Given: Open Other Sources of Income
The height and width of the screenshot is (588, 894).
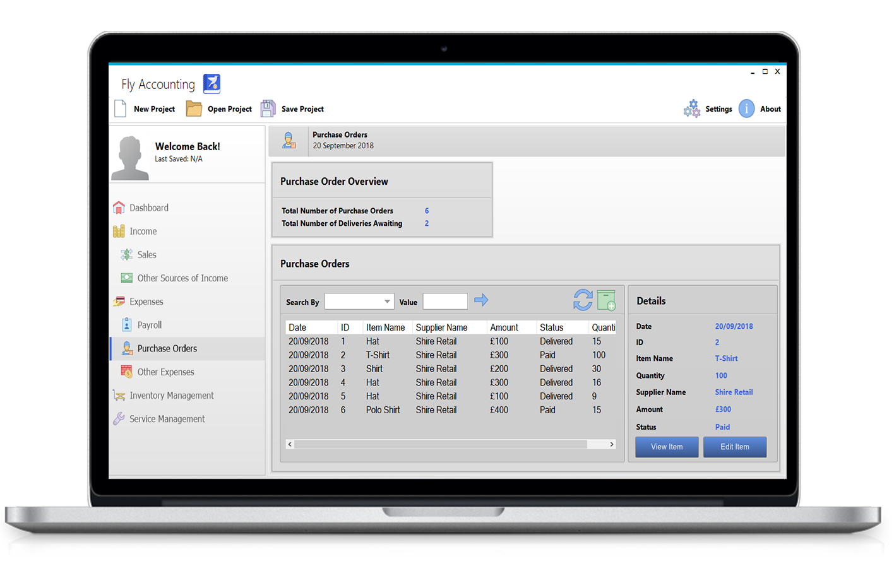Looking at the screenshot, I should 182,278.
